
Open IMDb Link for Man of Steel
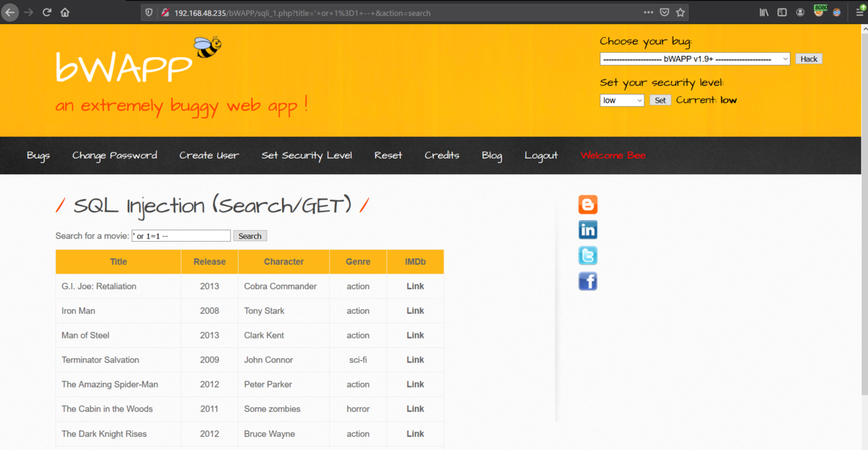point(415,336)
